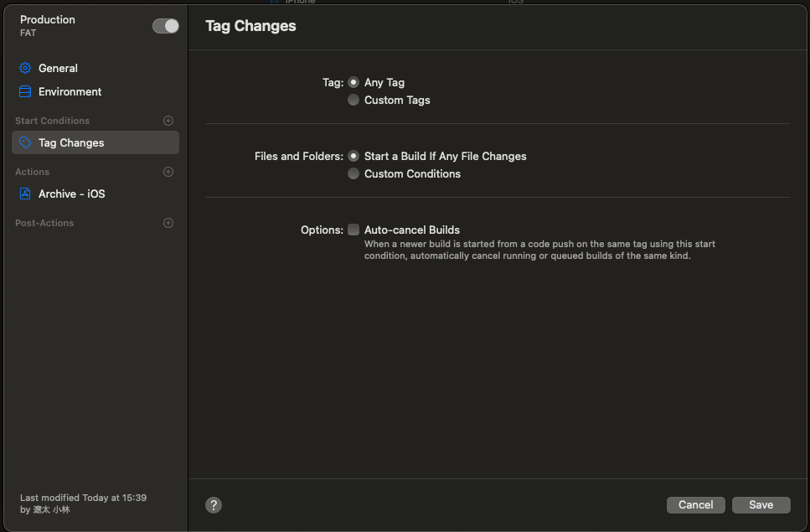Save the workflow
The height and width of the screenshot is (532, 810).
click(x=761, y=505)
